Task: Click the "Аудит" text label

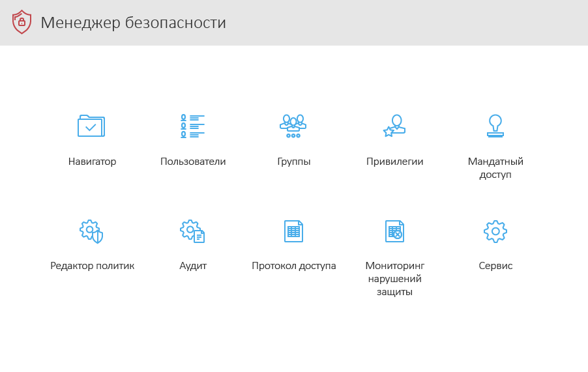Action: pyautogui.click(x=193, y=266)
